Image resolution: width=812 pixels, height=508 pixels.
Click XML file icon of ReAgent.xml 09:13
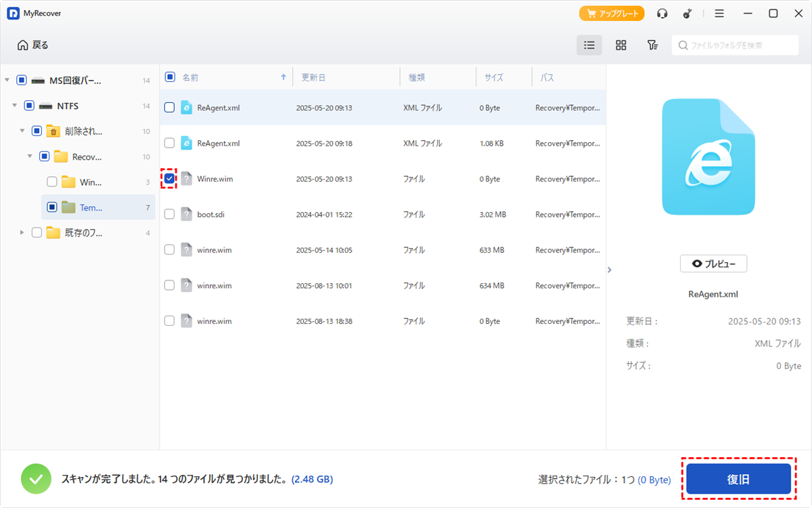pos(186,108)
